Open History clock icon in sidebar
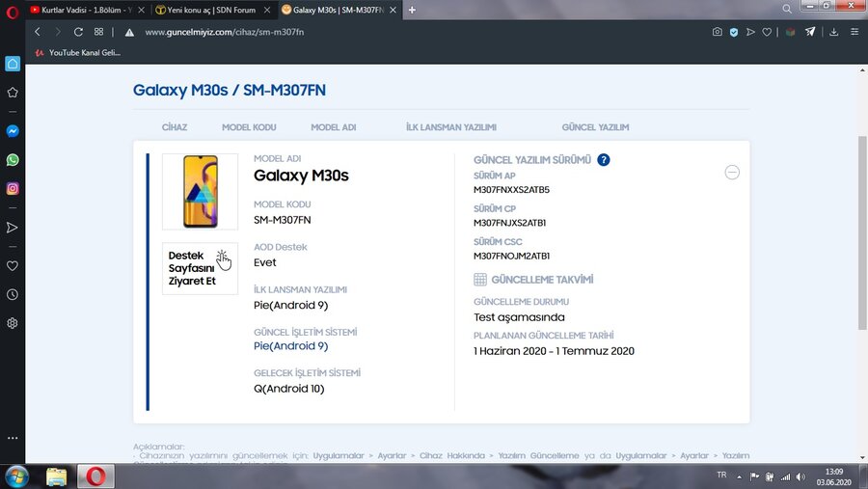 tap(13, 294)
